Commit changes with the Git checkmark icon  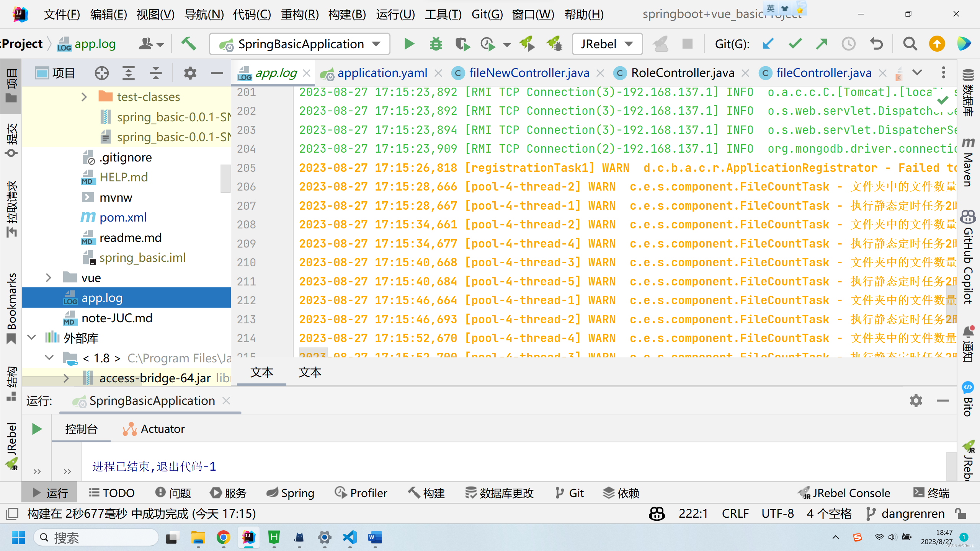point(794,44)
